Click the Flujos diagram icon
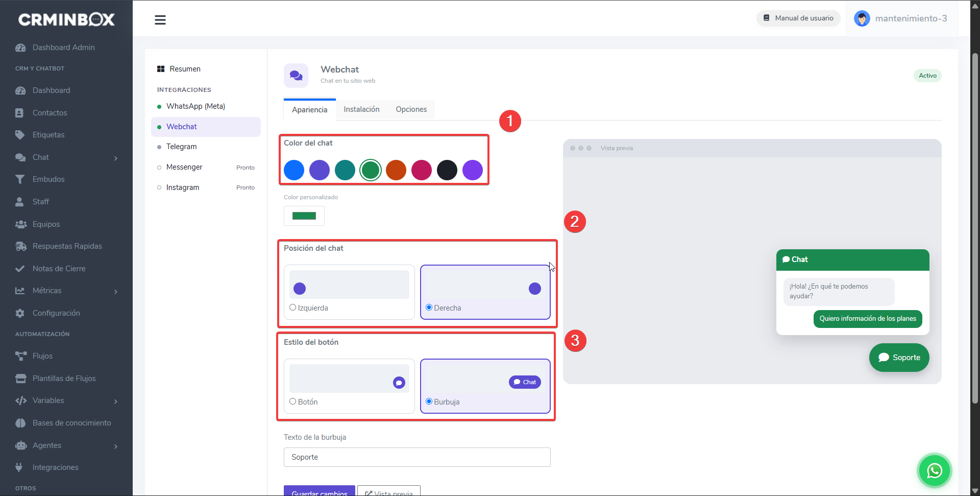 tap(21, 356)
